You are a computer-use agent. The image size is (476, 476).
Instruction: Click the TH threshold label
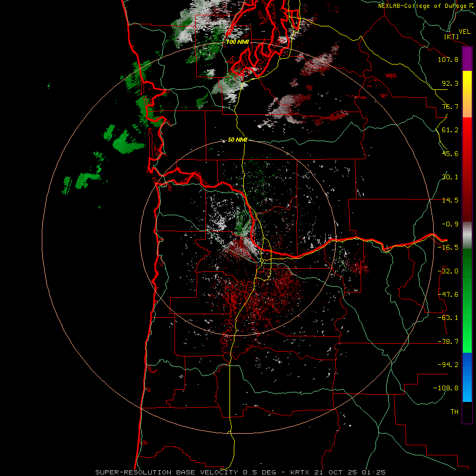click(454, 412)
